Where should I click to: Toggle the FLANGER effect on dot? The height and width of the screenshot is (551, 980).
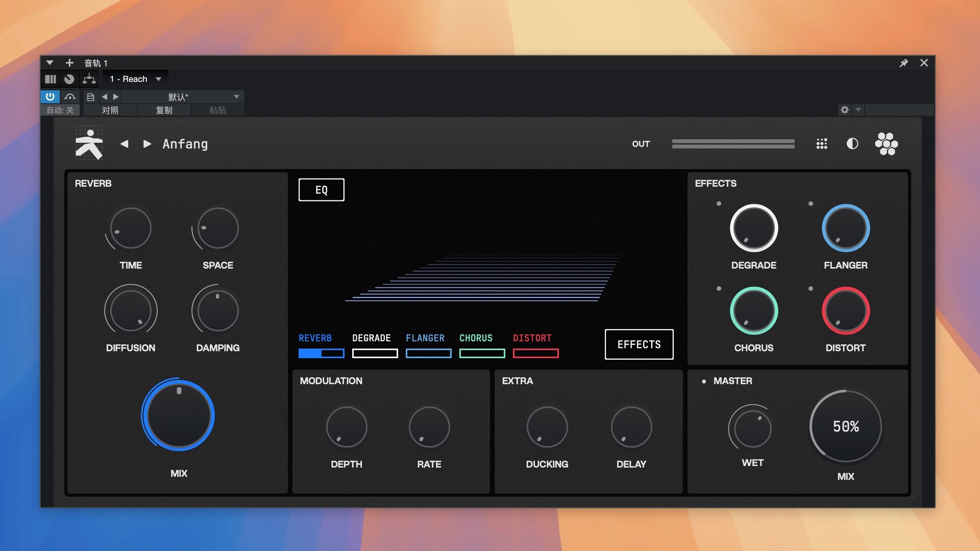pyautogui.click(x=811, y=204)
